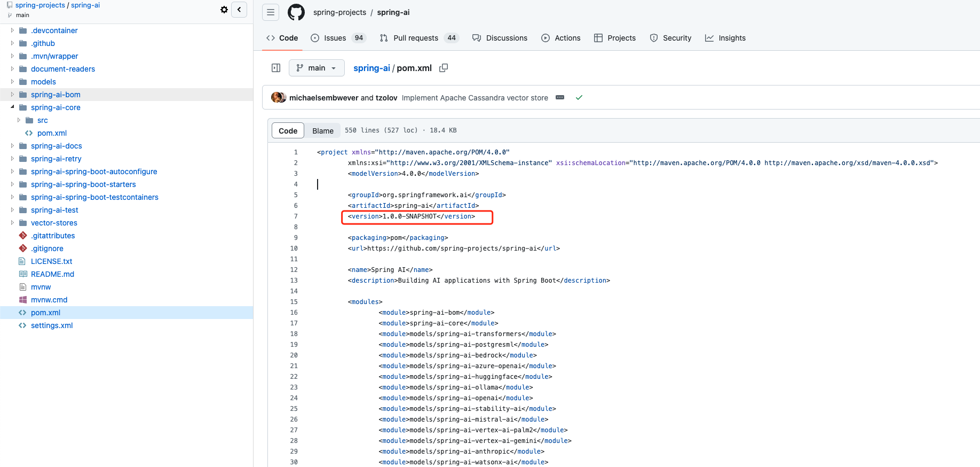Click the spring-ai breadcrumb link
Screen dimensions: 980x467
372,68
